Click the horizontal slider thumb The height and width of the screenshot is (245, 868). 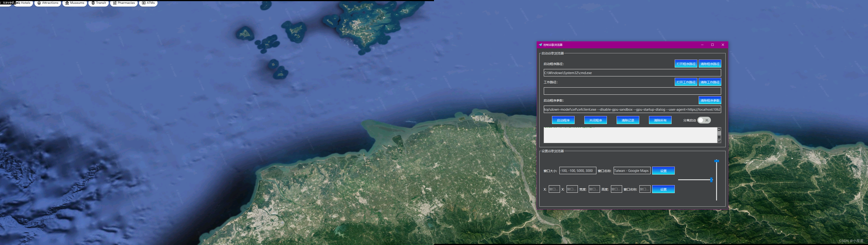coord(711,180)
